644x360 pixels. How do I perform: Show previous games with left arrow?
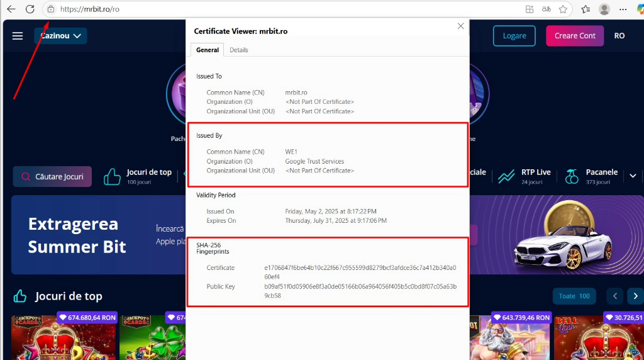[x=615, y=296]
